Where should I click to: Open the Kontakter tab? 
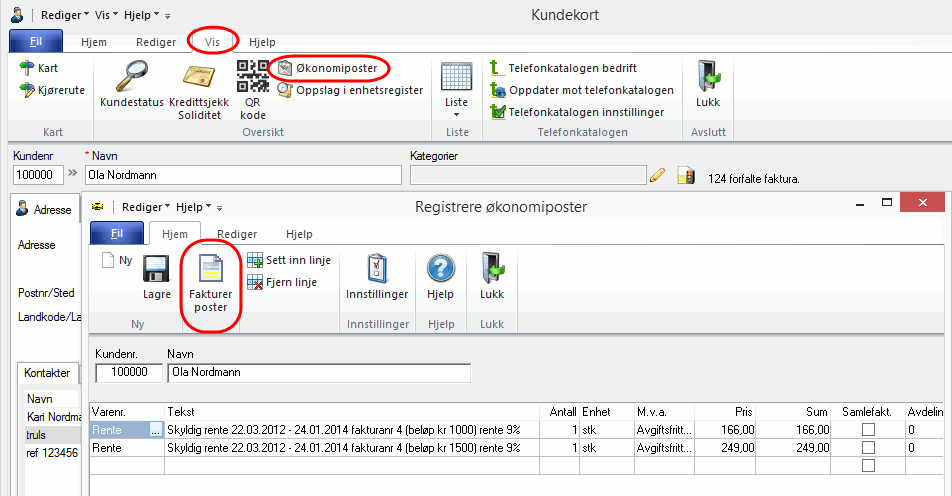tap(47, 373)
